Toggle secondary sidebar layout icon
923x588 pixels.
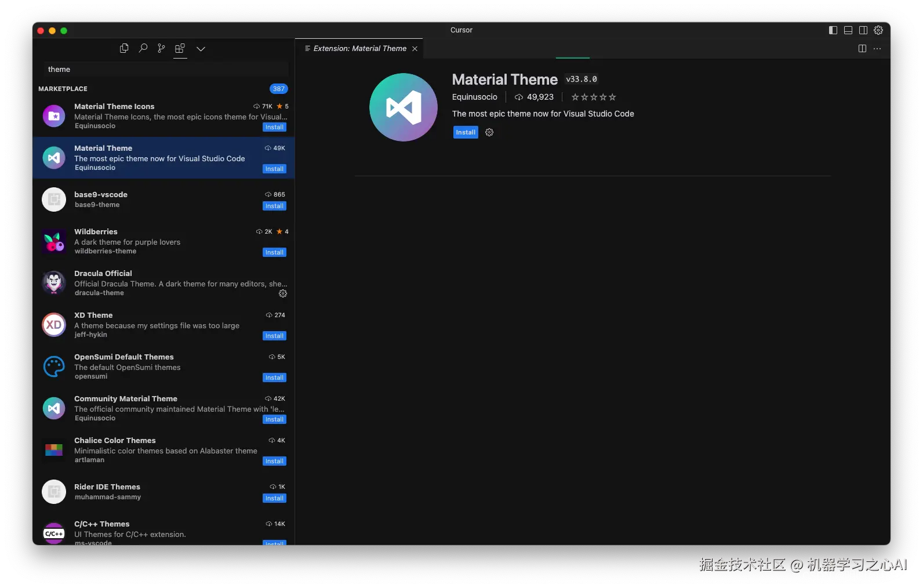863,30
